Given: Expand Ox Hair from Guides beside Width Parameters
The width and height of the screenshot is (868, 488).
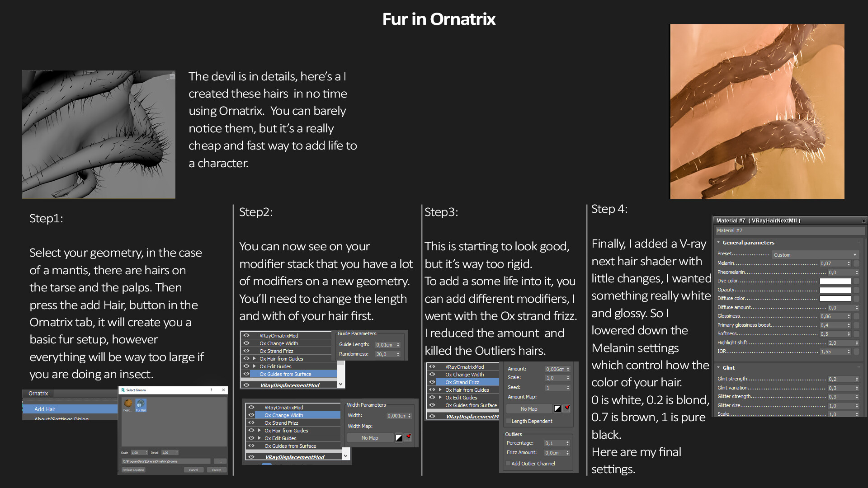Looking at the screenshot, I should (x=259, y=431).
